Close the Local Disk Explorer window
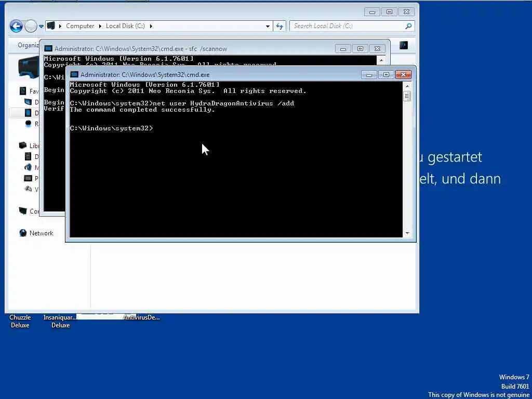 click(406, 12)
